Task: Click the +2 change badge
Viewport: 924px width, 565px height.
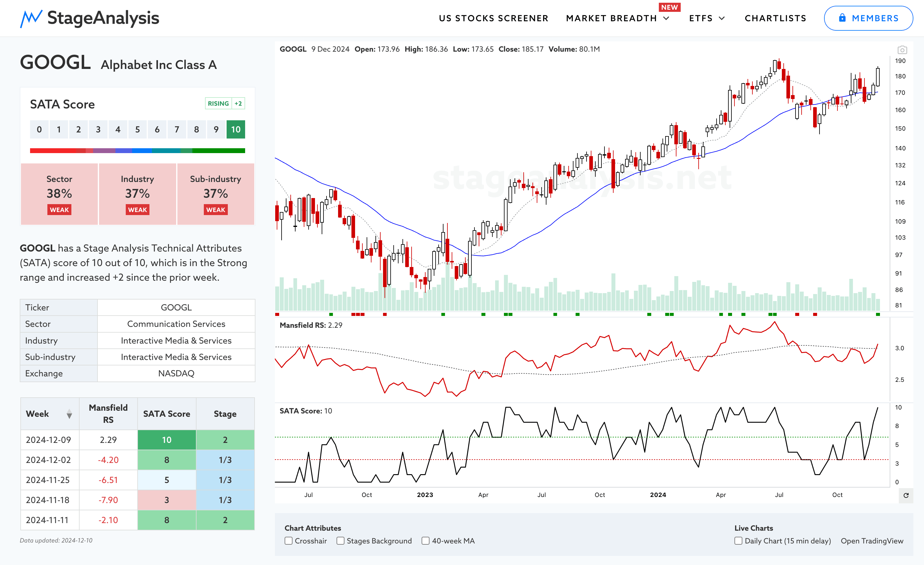Action: [x=238, y=104]
